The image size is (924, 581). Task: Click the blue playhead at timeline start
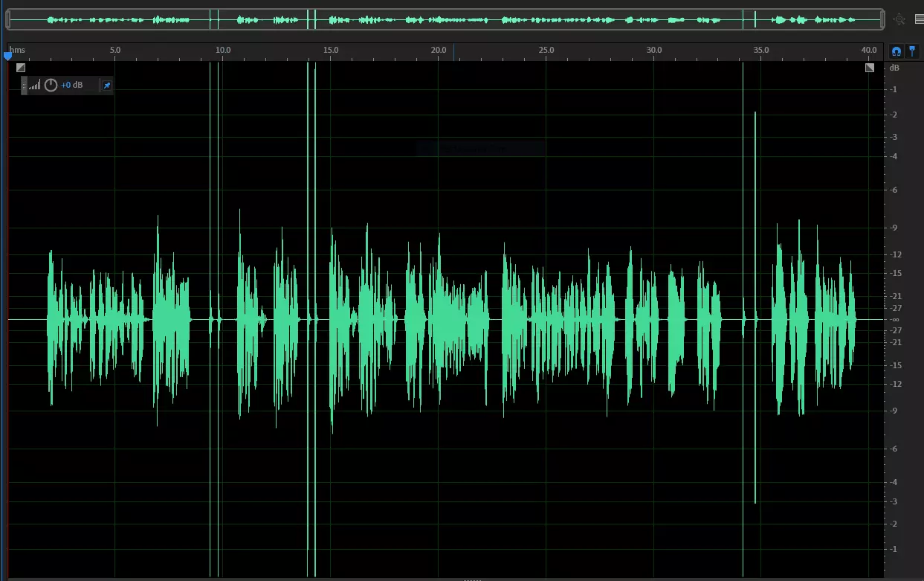pyautogui.click(x=7, y=56)
